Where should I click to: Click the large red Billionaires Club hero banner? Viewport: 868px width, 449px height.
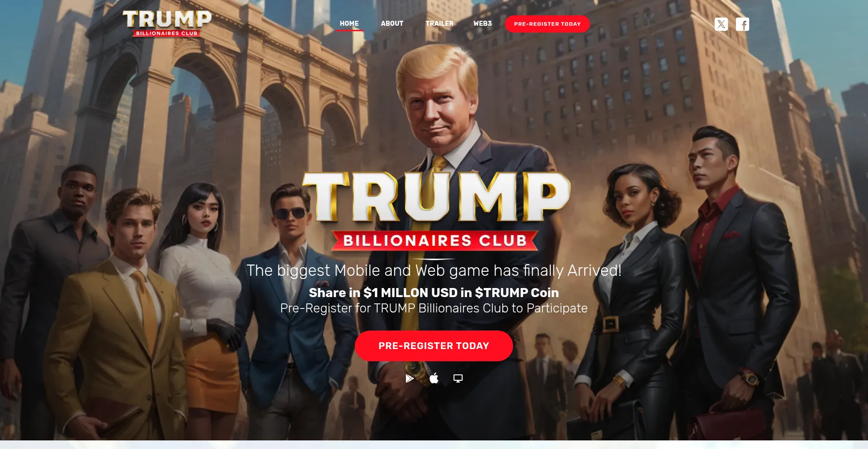435,241
